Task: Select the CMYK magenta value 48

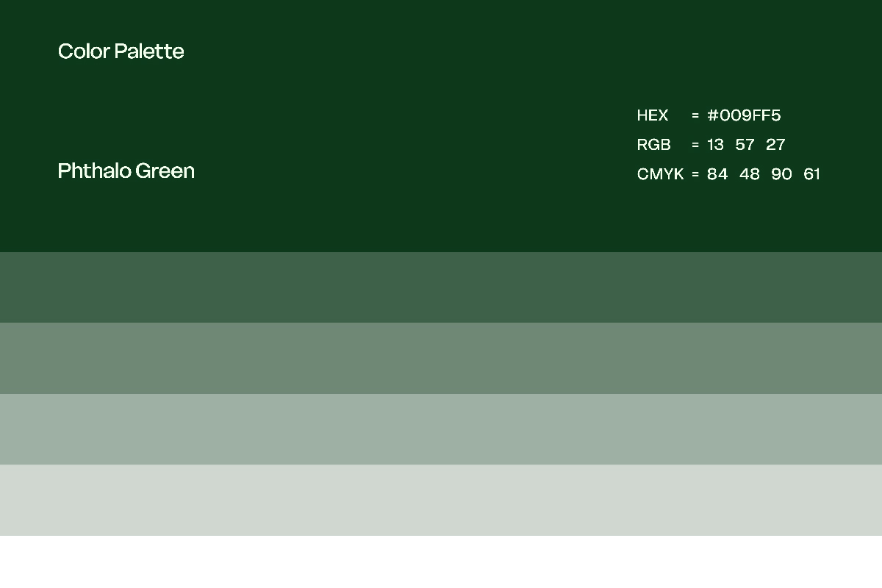Action: coord(750,174)
